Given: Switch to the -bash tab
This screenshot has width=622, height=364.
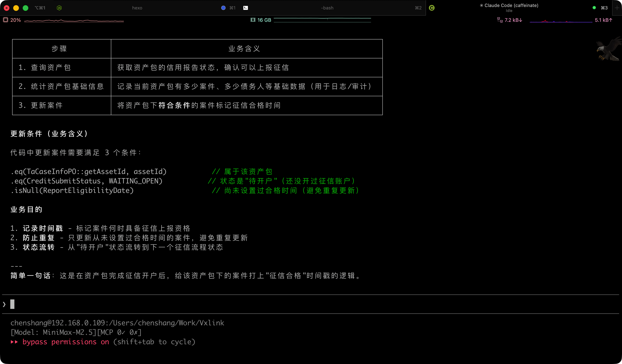Looking at the screenshot, I should tap(327, 8).
